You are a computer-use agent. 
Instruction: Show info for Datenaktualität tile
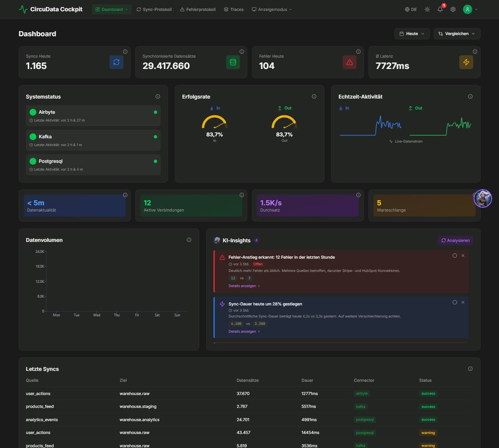point(125,195)
